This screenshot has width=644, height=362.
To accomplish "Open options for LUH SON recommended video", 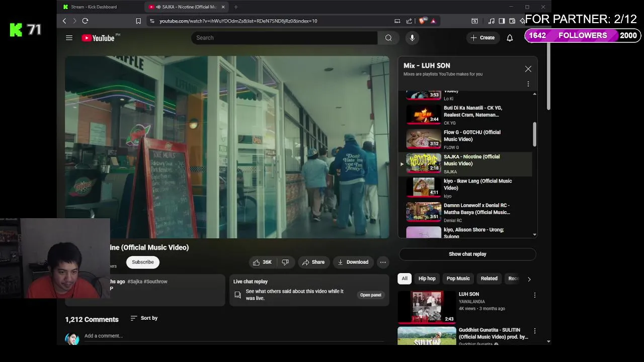I will (x=535, y=295).
